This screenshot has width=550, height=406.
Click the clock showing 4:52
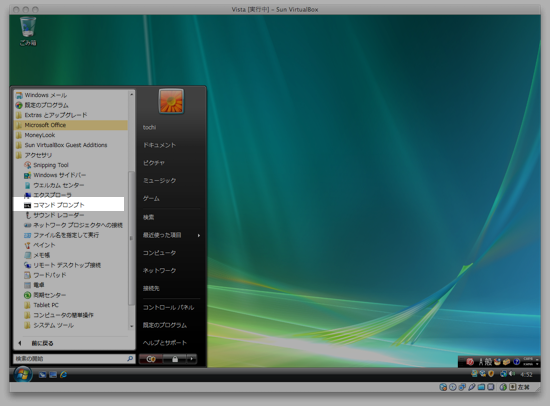pyautogui.click(x=526, y=374)
